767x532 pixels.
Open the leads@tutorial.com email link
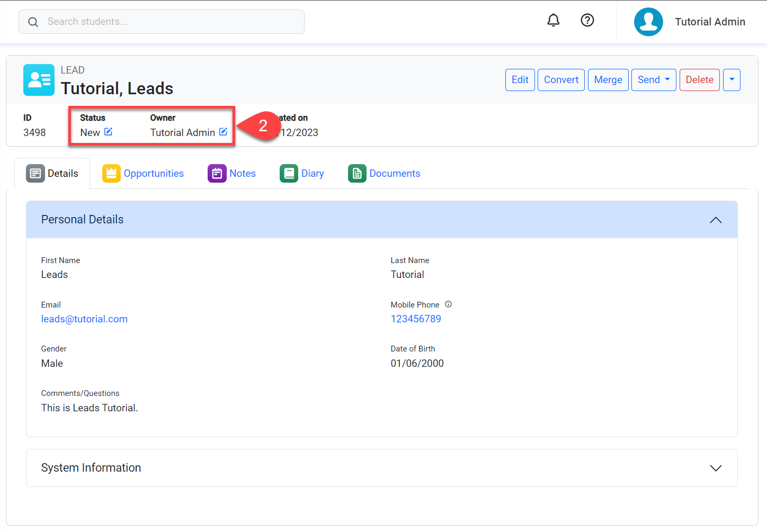[x=84, y=319]
